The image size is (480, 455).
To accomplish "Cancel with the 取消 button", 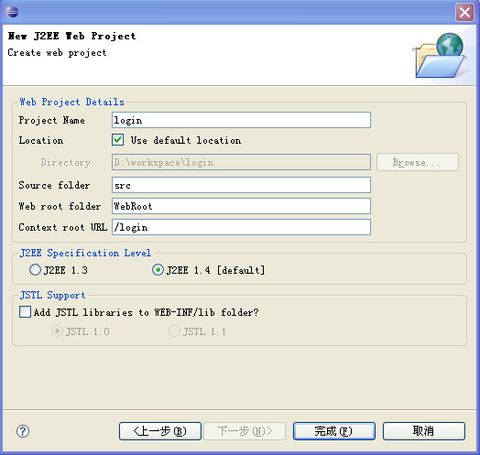I will pos(424,431).
